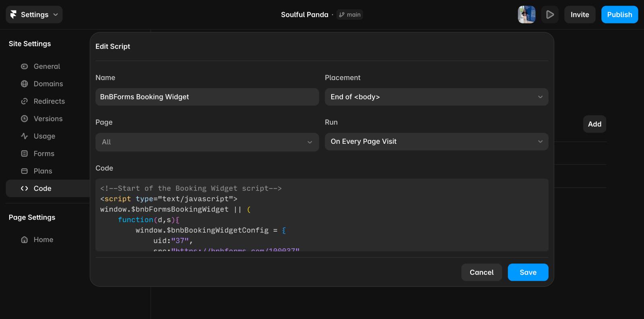Open the General settings section
Screen dimensions: 644x319
click(47, 66)
